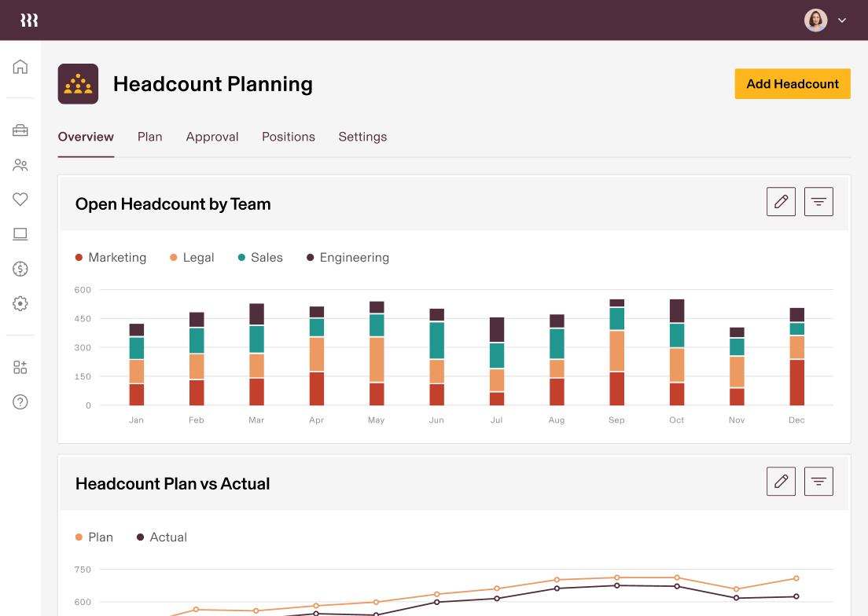Screen dimensions: 868x616
Task: Open the laptop devices sidebar icon
Action: [20, 234]
